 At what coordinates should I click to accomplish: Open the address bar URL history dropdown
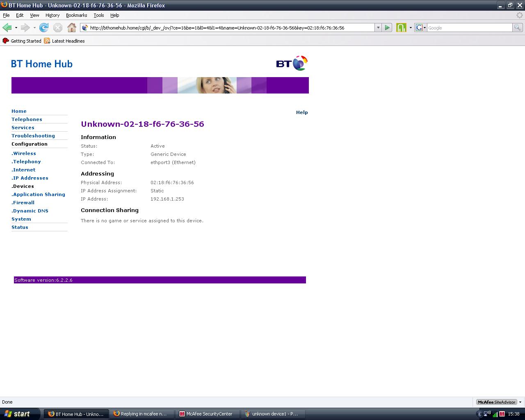(378, 27)
